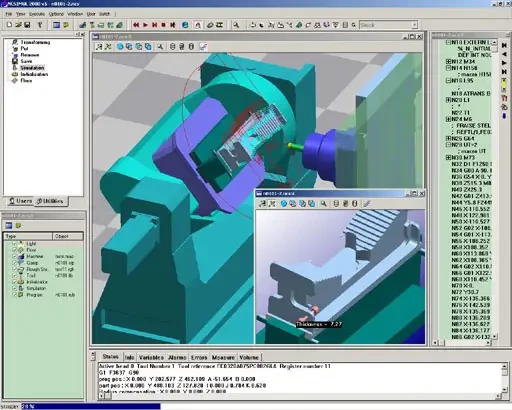Click the red rewind-to-start simulation button
Screen dimensions: 512x410
click(x=136, y=25)
